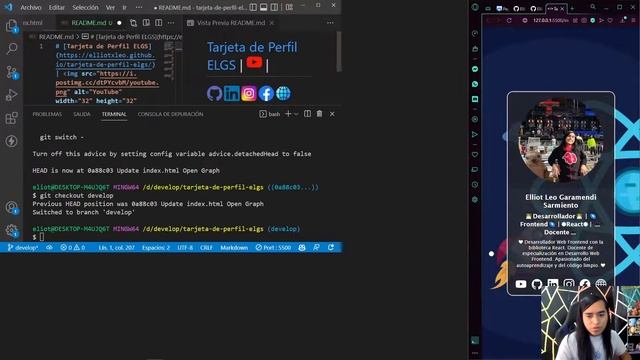Select the README.md editor tab
Screen dimensions: 640x360
(x=91, y=23)
